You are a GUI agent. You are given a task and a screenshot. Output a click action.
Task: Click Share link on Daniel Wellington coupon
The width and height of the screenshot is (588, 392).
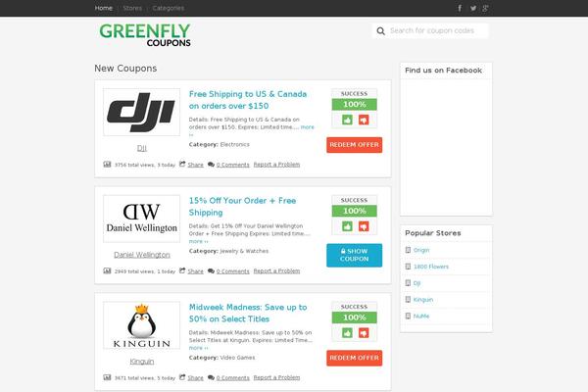coord(195,271)
